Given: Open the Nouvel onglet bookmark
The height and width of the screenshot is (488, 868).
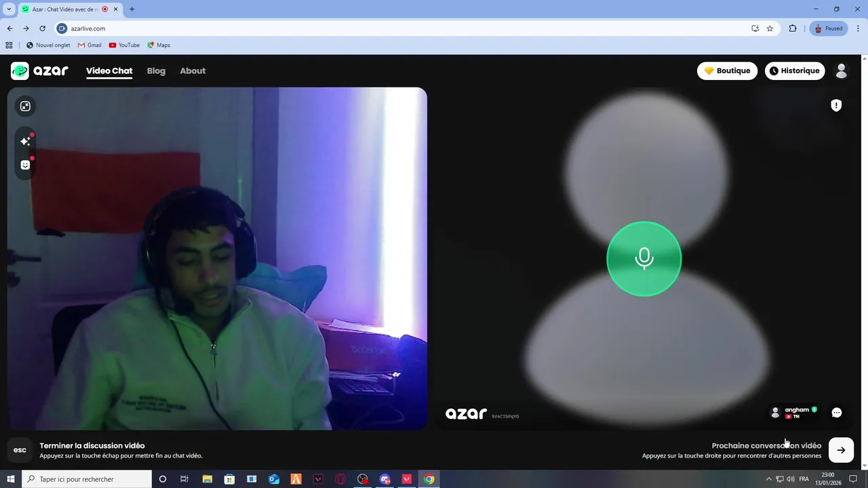Looking at the screenshot, I should pos(48,45).
